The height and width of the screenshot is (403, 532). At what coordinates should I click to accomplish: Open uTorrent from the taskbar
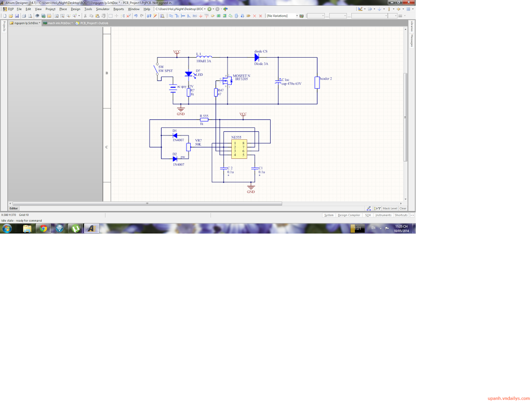click(76, 229)
